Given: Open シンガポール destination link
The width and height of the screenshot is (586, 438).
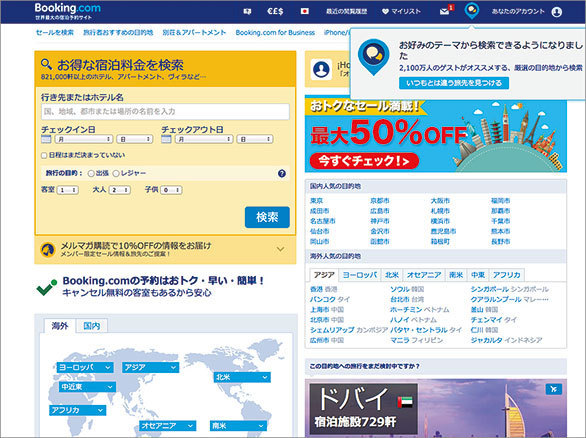Looking at the screenshot, I should coord(489,289).
